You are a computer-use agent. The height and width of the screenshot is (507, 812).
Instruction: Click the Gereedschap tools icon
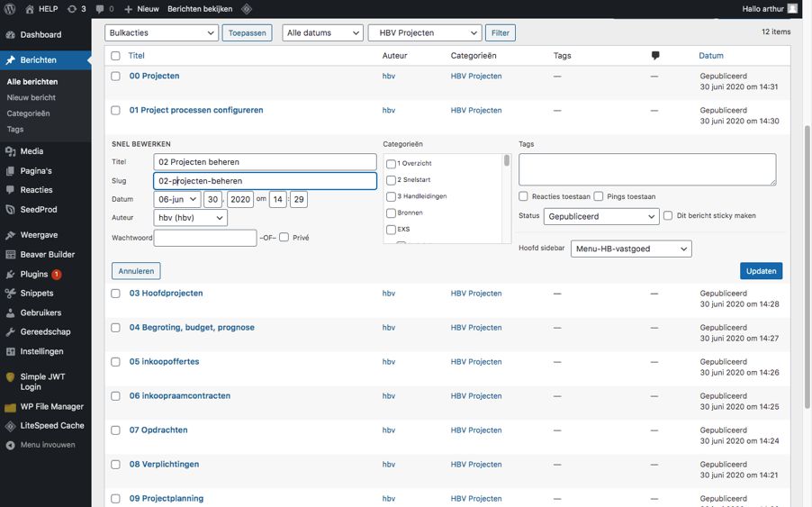coord(10,331)
